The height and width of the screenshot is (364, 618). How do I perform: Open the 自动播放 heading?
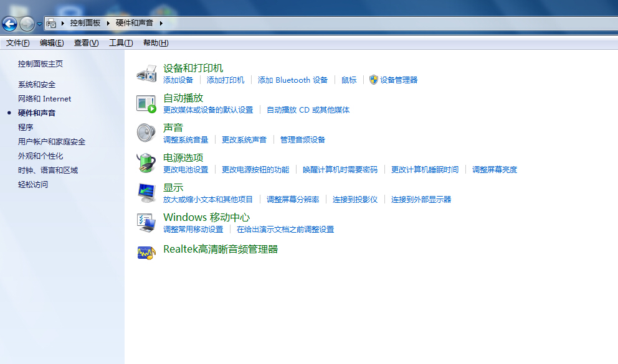[x=183, y=98]
